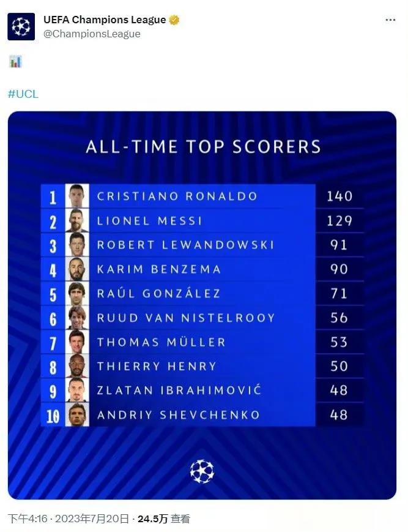The height and width of the screenshot is (532, 408).
Task: Click the Cristiano Ronaldo player photo
Action: tap(77, 196)
